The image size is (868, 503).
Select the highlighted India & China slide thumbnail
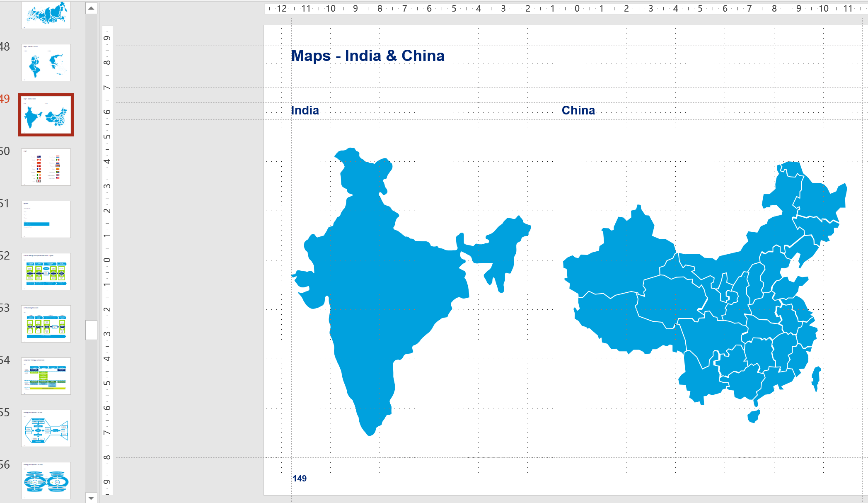(46, 115)
